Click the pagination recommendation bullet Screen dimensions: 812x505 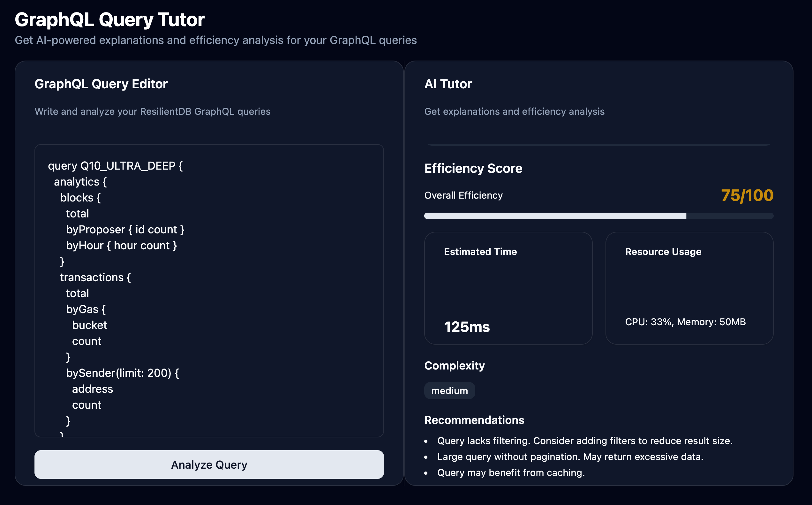[570, 457]
